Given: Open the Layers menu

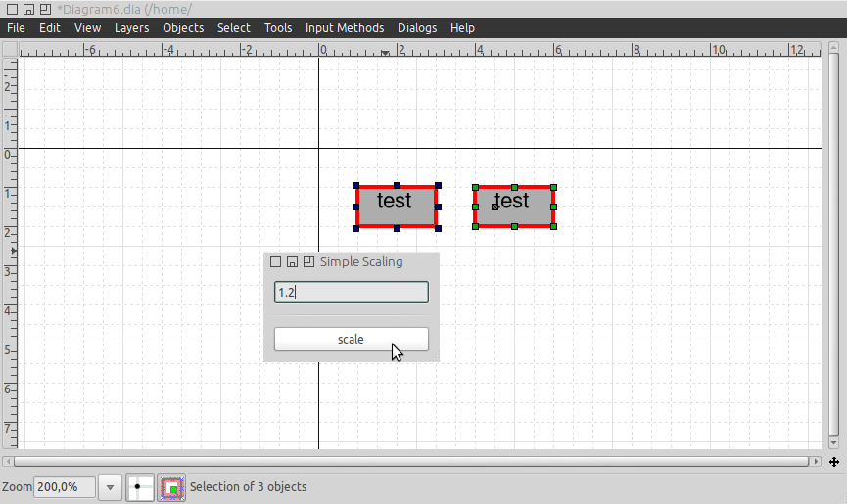Looking at the screenshot, I should coord(131,28).
